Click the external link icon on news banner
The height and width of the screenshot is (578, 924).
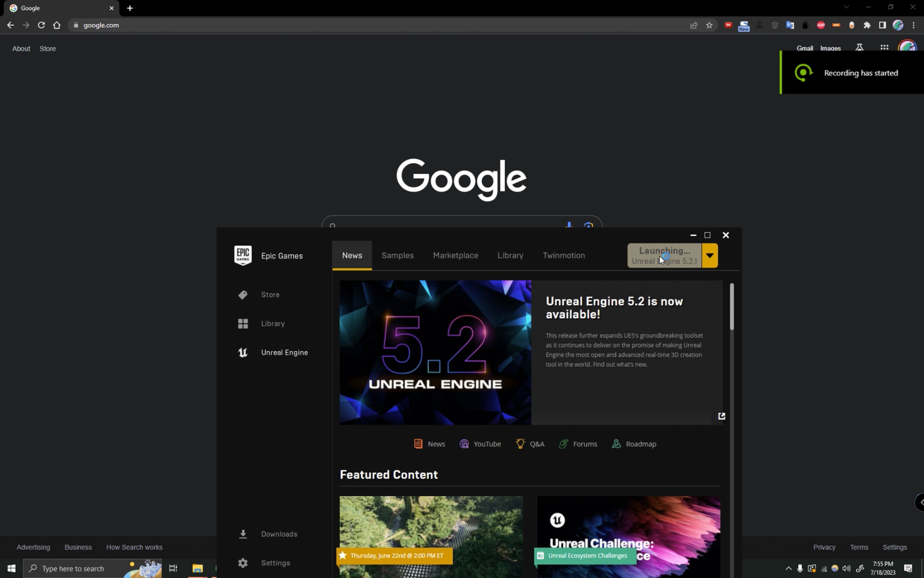point(721,416)
